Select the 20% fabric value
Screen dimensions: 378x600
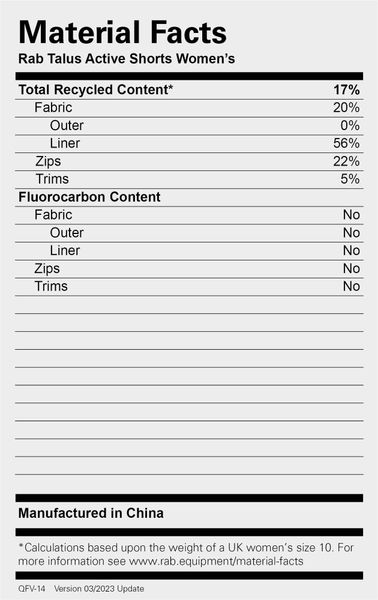(x=346, y=108)
